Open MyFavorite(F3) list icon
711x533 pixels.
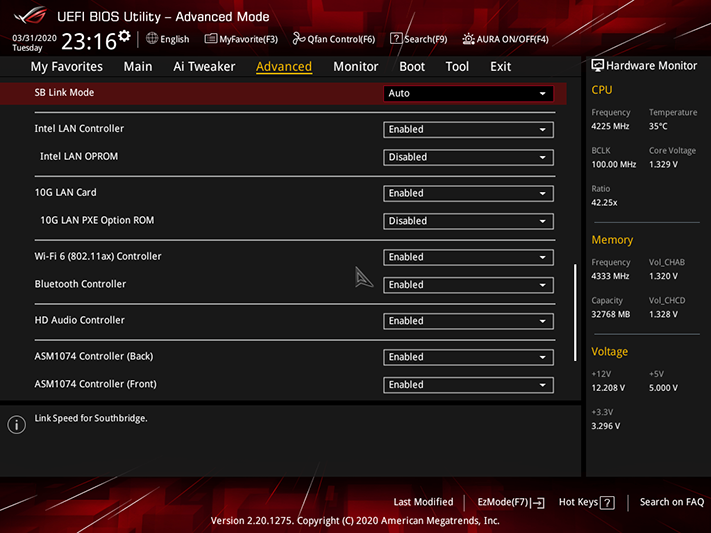(211, 39)
